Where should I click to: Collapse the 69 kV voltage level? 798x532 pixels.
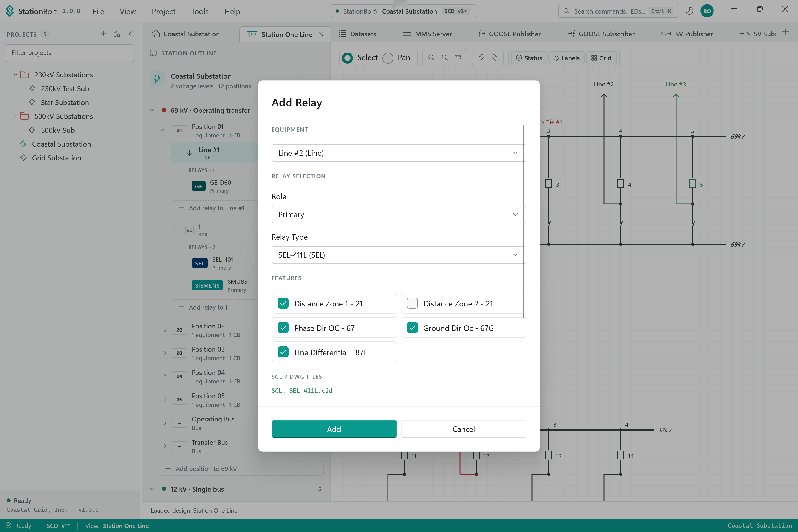[152, 110]
